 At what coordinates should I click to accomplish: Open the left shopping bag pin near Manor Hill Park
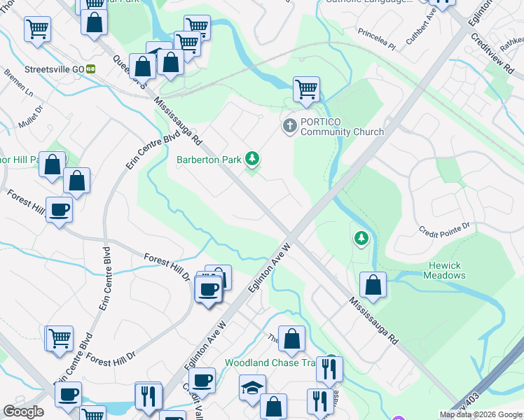coord(52,165)
